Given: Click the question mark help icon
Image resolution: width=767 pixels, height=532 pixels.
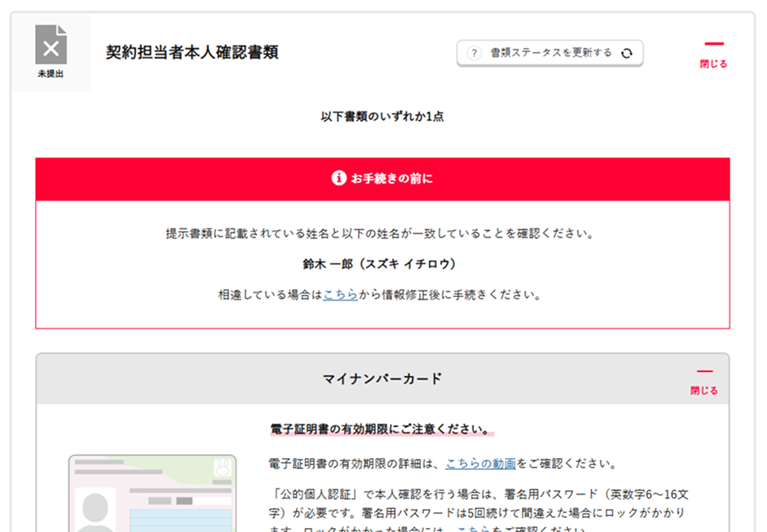Looking at the screenshot, I should click(474, 53).
